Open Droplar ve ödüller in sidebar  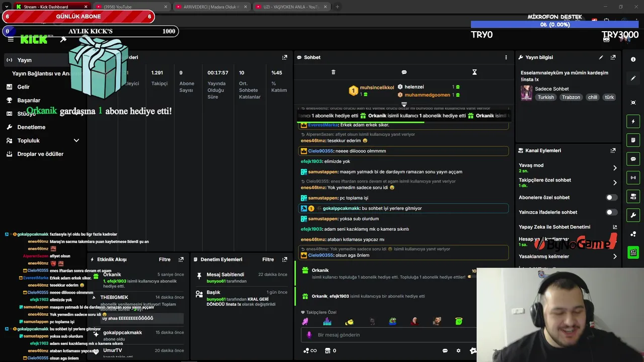pos(40,154)
